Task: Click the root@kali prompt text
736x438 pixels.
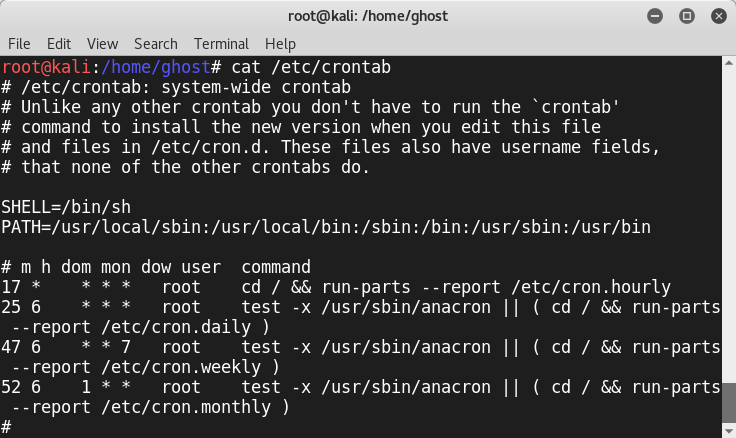Action: click(x=46, y=67)
